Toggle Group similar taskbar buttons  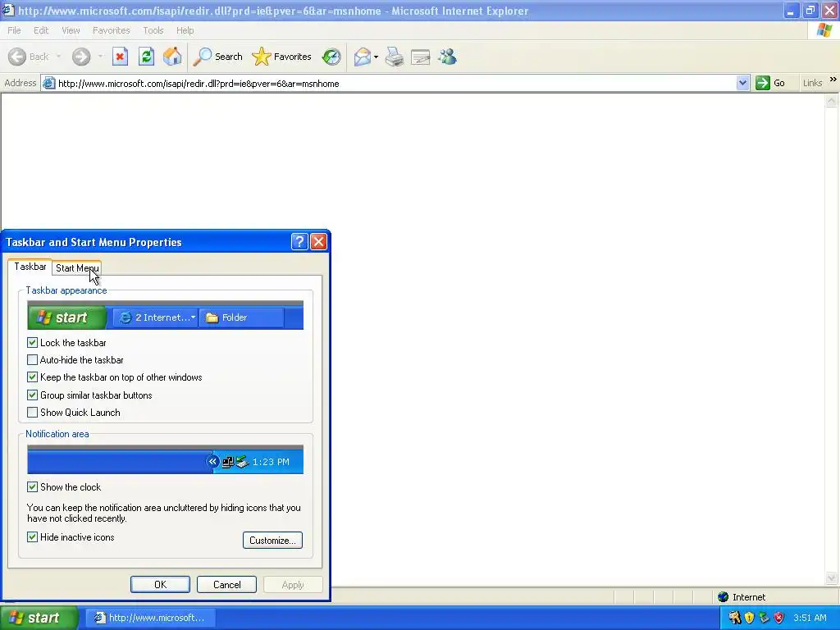coord(32,395)
